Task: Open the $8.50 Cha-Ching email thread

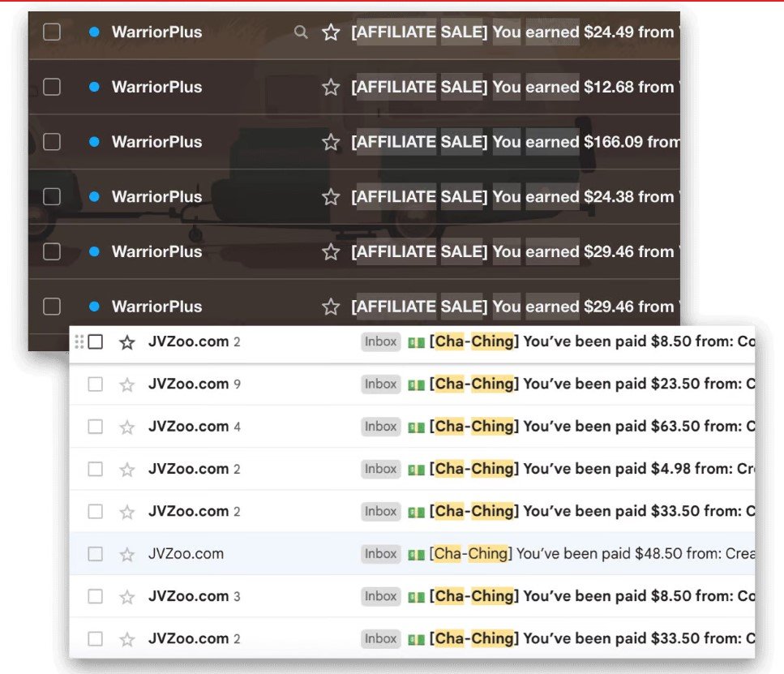Action: point(568,341)
